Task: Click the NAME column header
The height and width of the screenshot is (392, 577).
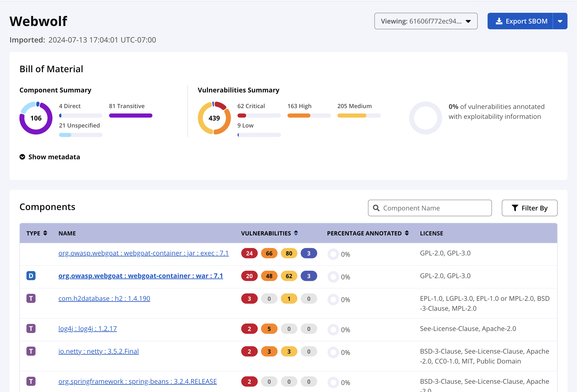Action: click(x=67, y=233)
